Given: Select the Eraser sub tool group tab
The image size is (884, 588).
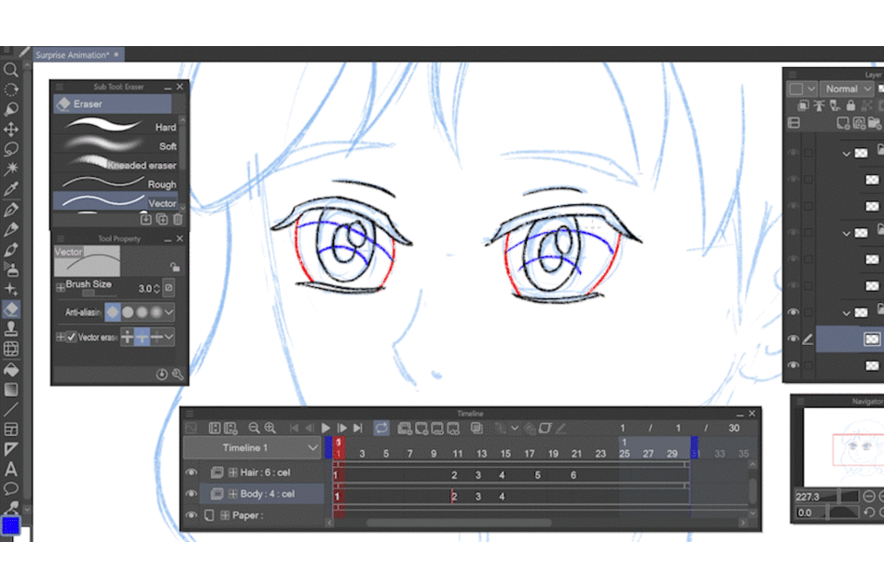Looking at the screenshot, I should (x=112, y=104).
